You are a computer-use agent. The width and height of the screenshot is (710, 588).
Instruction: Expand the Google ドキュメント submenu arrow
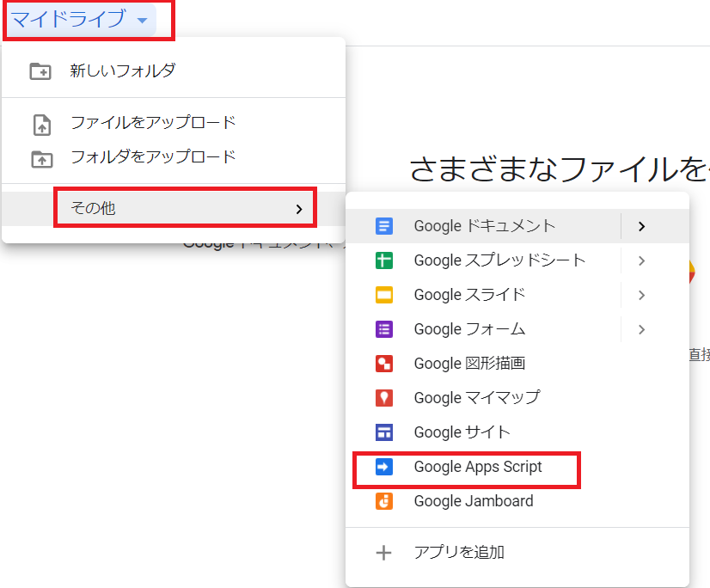pos(641,226)
